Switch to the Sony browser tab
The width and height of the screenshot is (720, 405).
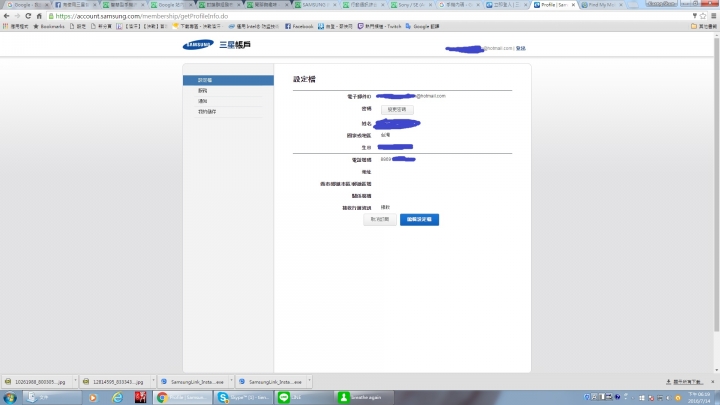[412, 5]
